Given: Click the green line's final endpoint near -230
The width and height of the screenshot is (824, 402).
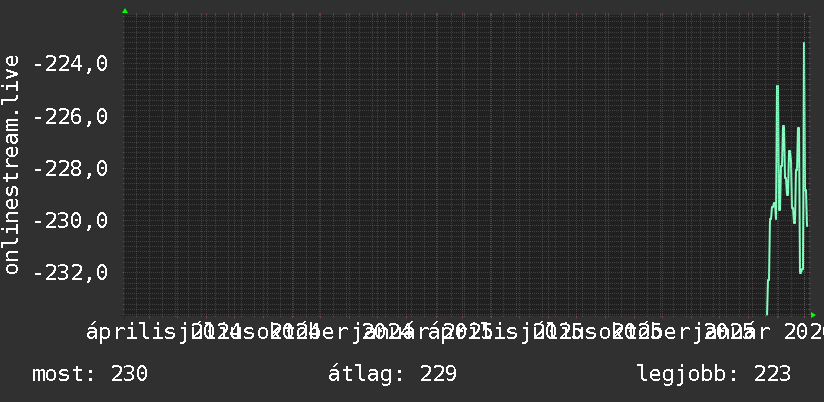Looking at the screenshot, I should tap(807, 226).
